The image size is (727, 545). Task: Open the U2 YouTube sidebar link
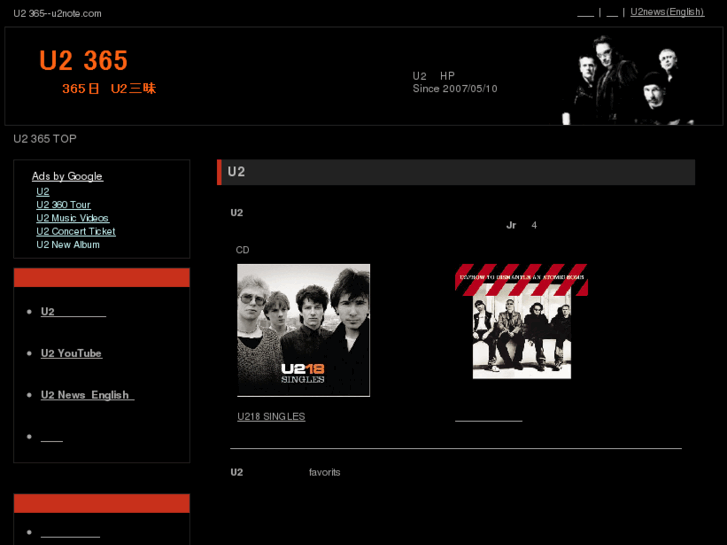[71, 353]
